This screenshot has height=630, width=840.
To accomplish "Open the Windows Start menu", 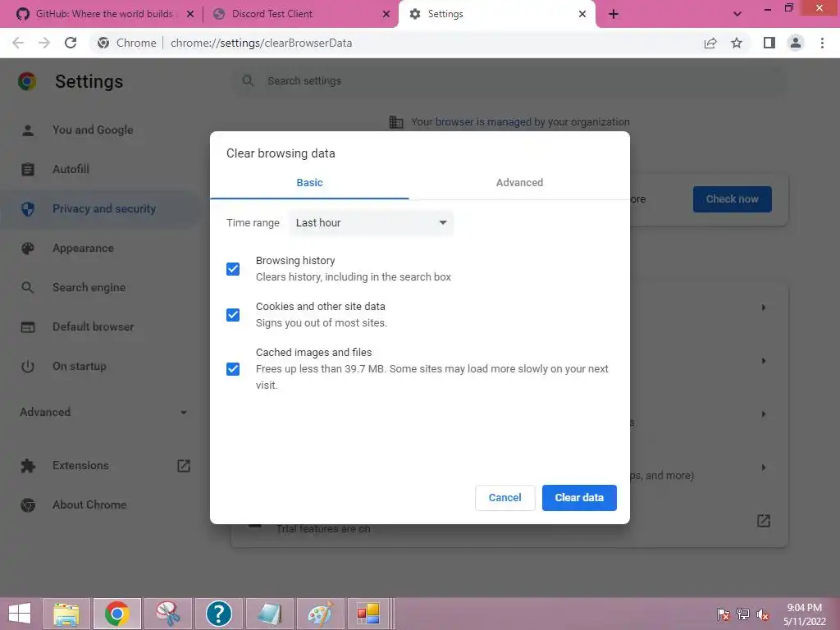I will 20,614.
